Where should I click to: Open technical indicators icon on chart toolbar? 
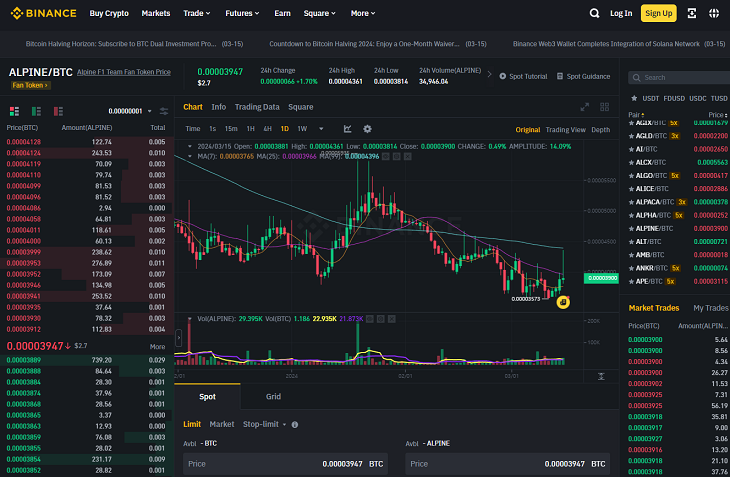[x=347, y=129]
